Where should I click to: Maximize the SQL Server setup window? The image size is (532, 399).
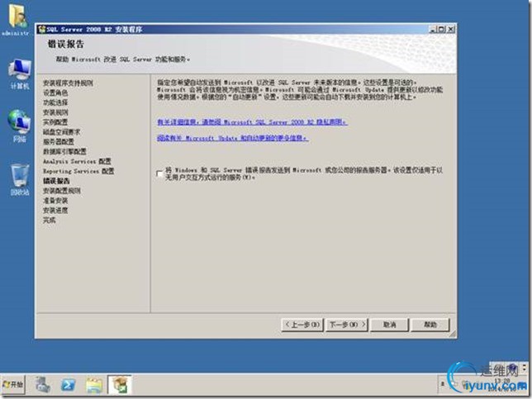(x=441, y=30)
